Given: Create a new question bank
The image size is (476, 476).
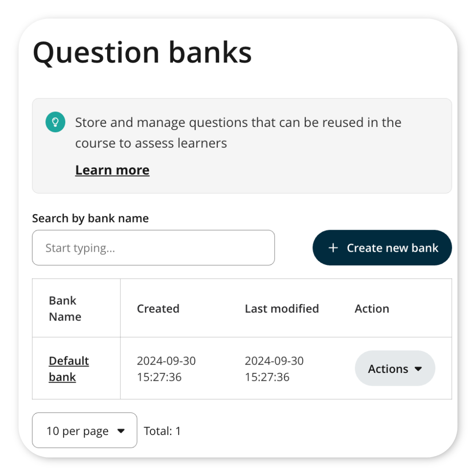Looking at the screenshot, I should (382, 248).
